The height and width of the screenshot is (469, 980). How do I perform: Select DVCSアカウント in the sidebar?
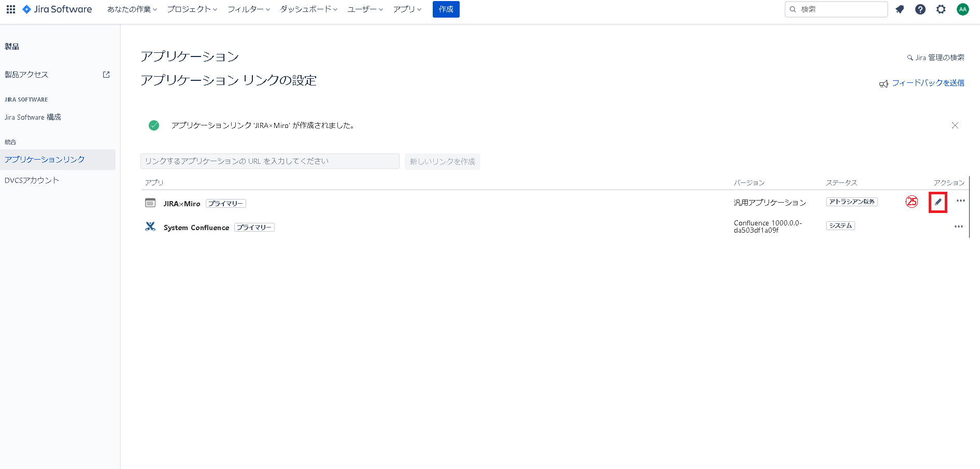point(32,180)
